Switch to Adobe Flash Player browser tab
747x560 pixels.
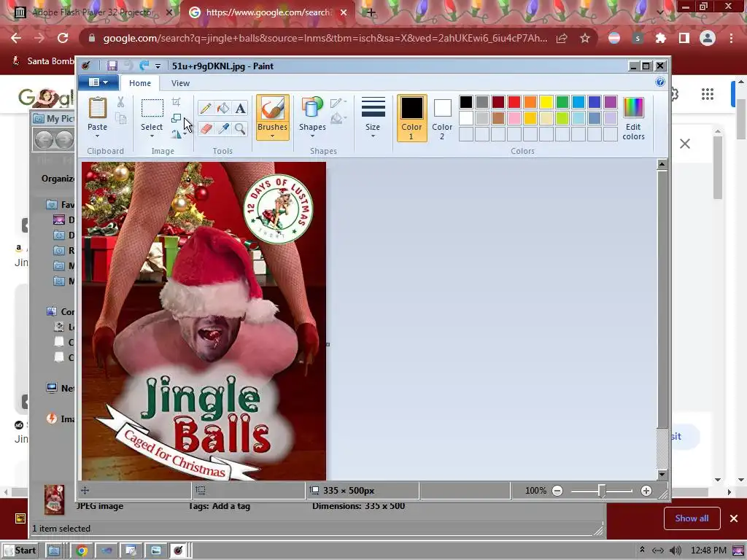[x=93, y=12]
